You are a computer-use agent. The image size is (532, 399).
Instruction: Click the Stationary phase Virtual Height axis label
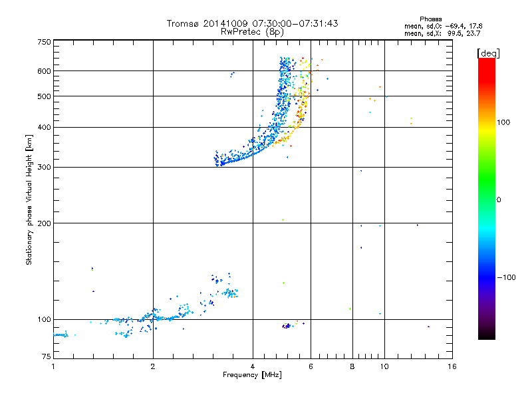click(29, 199)
